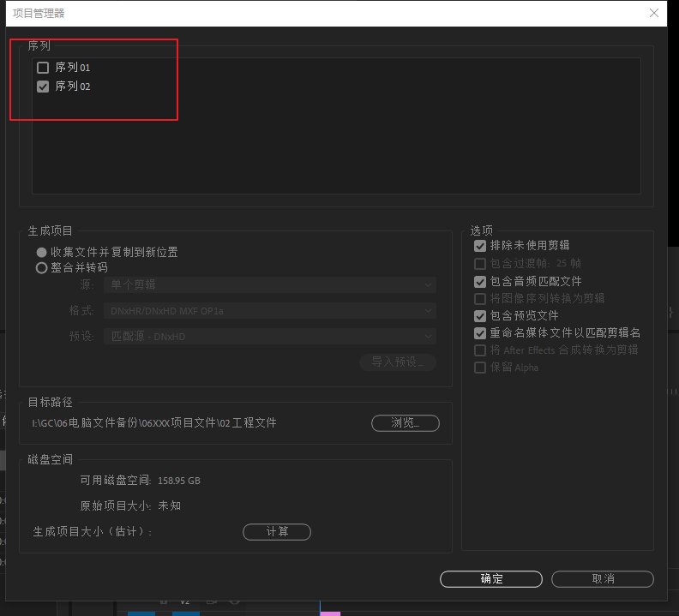Confirm with the 确定 button
The image size is (679, 616).
(491, 579)
